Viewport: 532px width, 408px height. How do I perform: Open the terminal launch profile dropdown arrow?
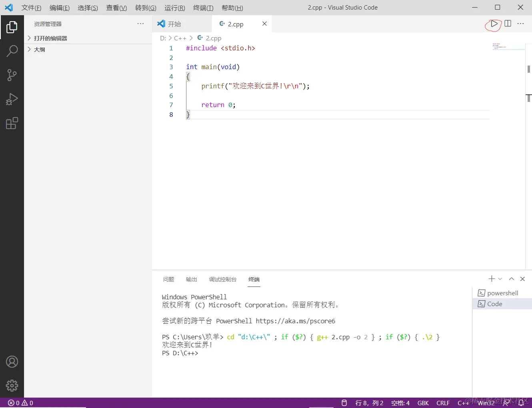point(500,279)
